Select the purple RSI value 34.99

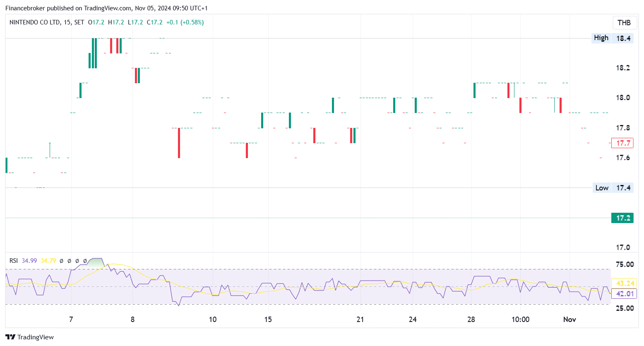click(29, 261)
